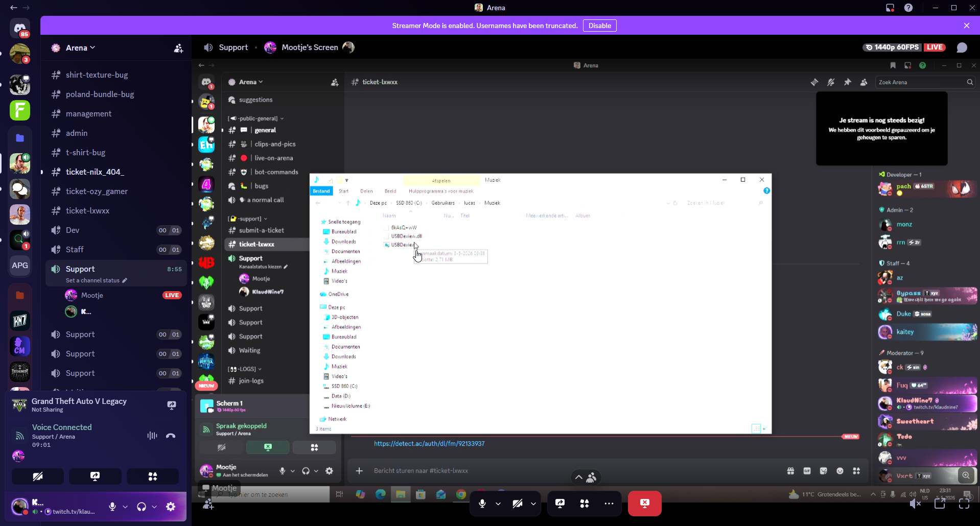Click Set a channel status
The image size is (980, 526).
point(96,280)
